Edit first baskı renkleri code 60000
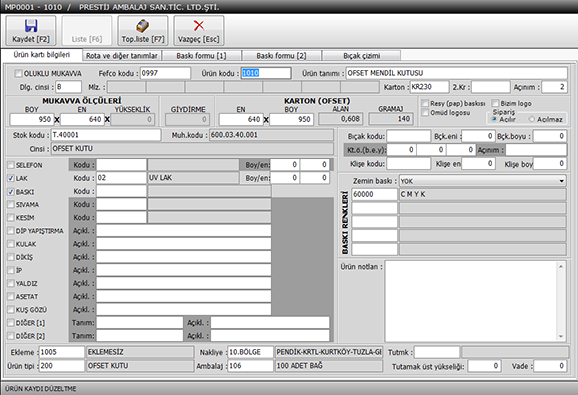The height and width of the screenshot is (395, 578). [375, 194]
